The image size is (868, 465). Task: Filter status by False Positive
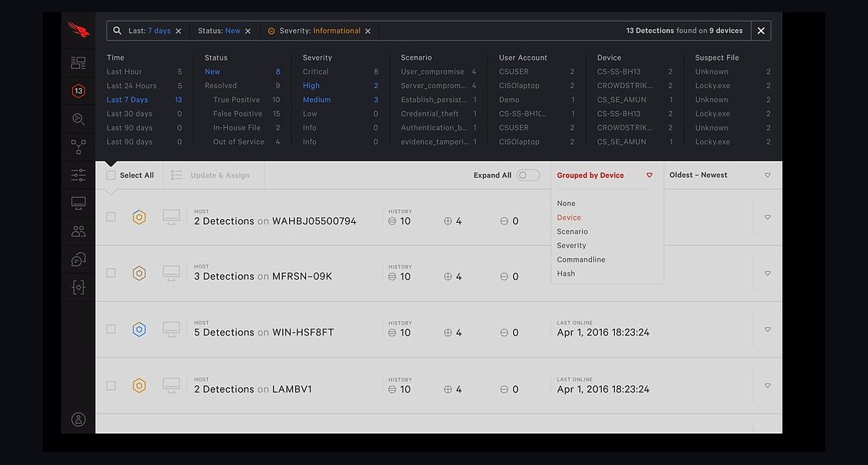pos(238,114)
